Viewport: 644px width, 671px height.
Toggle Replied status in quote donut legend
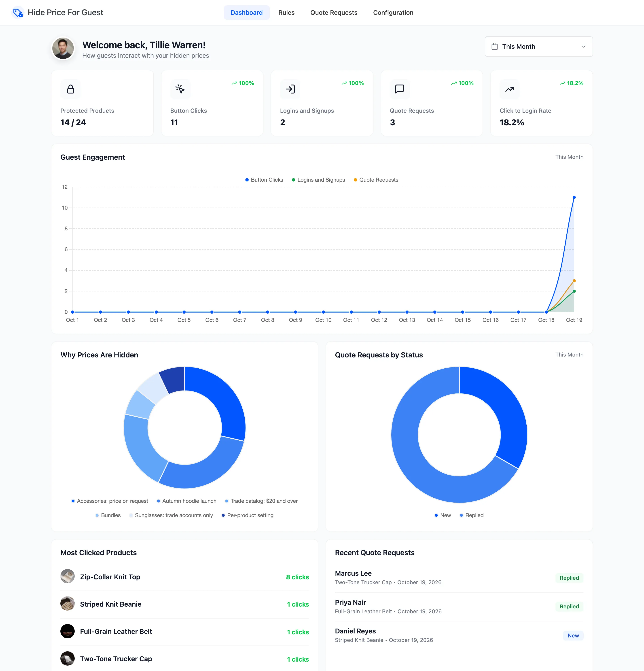(472, 515)
